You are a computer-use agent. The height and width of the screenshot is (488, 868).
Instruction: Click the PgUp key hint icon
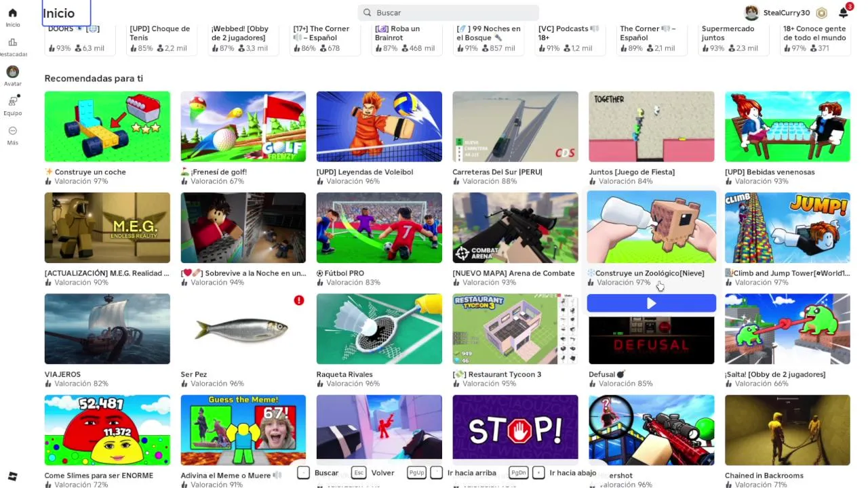416,472
